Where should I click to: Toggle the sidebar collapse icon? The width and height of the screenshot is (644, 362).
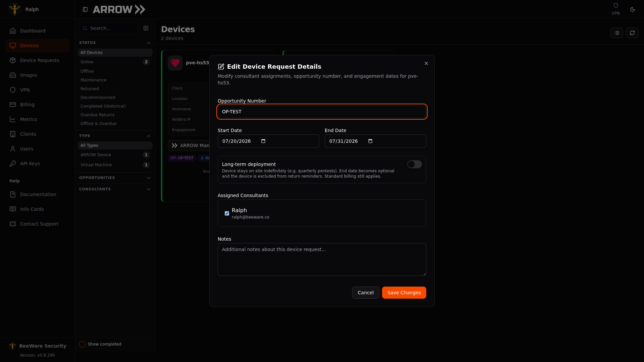tap(85, 9)
